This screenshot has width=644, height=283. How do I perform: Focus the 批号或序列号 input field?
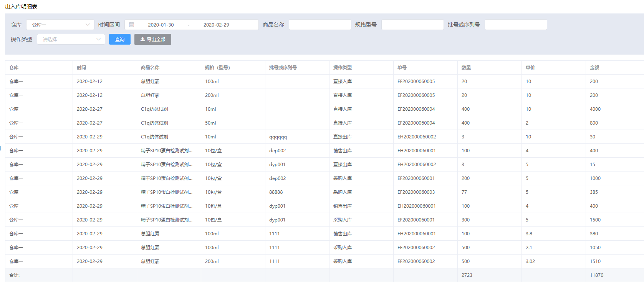[x=515, y=25]
